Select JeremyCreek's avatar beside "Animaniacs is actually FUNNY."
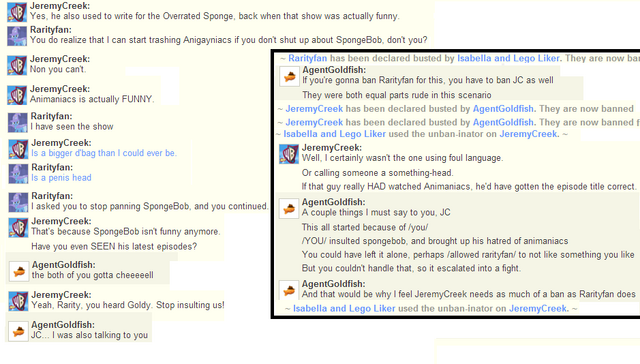Image resolution: width=640 pixels, height=364 pixels. 17,95
